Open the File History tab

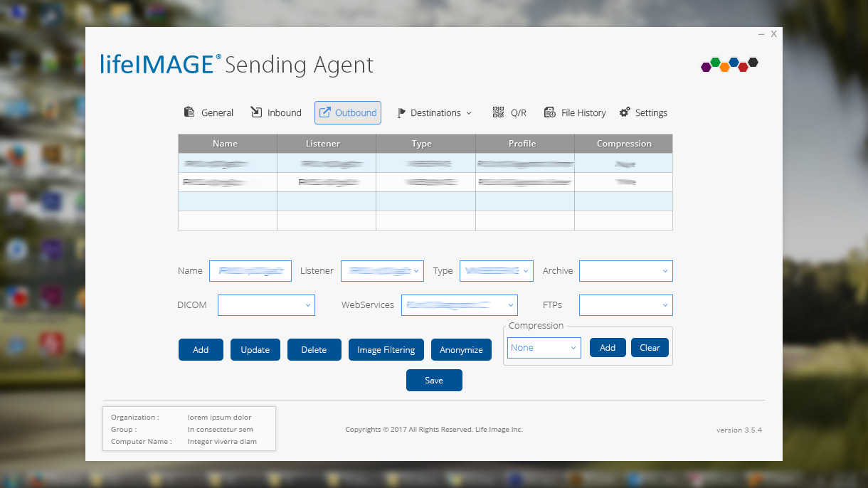coord(575,112)
